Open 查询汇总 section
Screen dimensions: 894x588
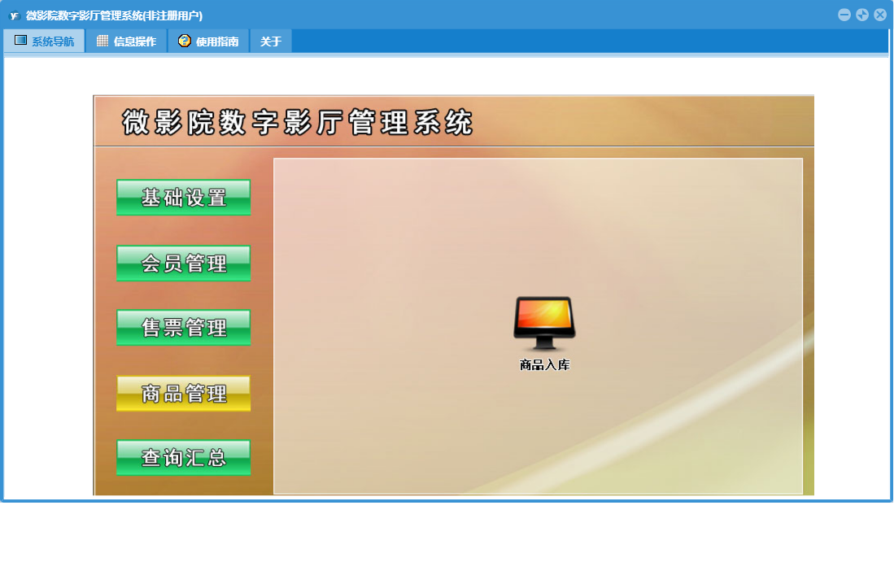184,458
